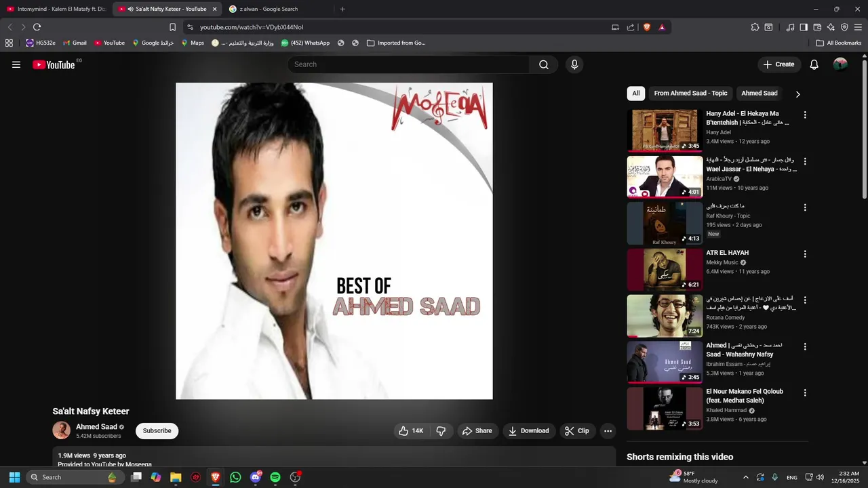Go to the YouTube home logo
This screenshot has height=488, width=868.
click(x=54, y=64)
